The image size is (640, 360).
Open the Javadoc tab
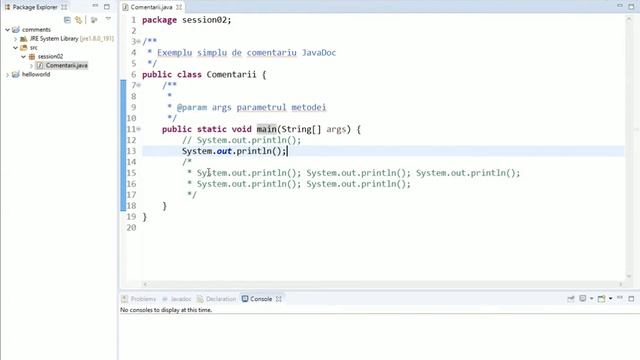177,299
